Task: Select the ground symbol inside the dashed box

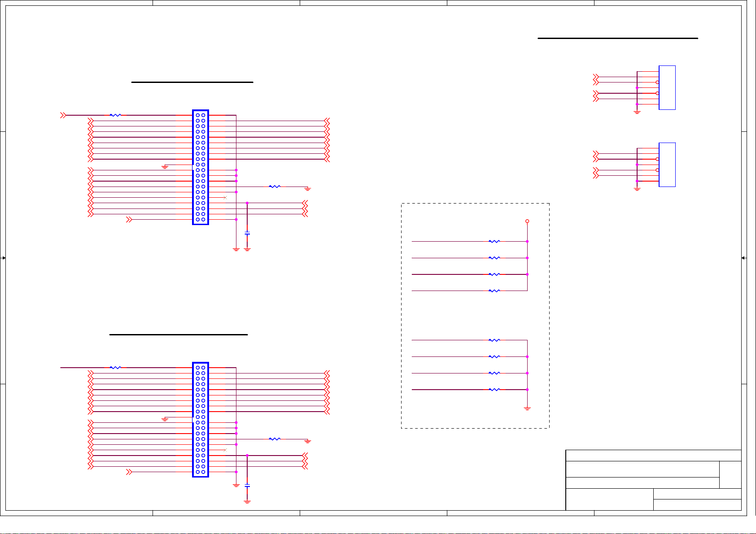Action: tap(527, 409)
